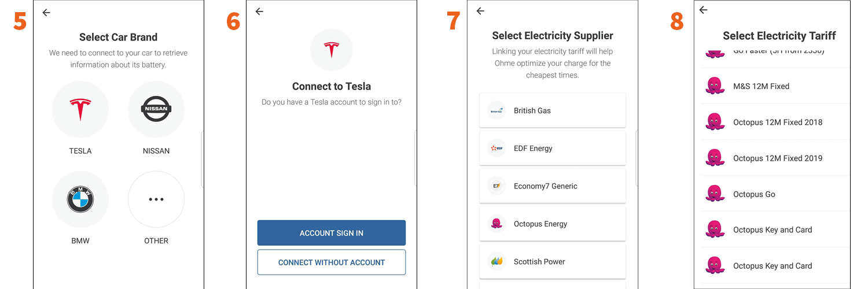Go back from Select Electricity Tariff screen
The width and height of the screenshot is (868, 289).
click(x=704, y=10)
